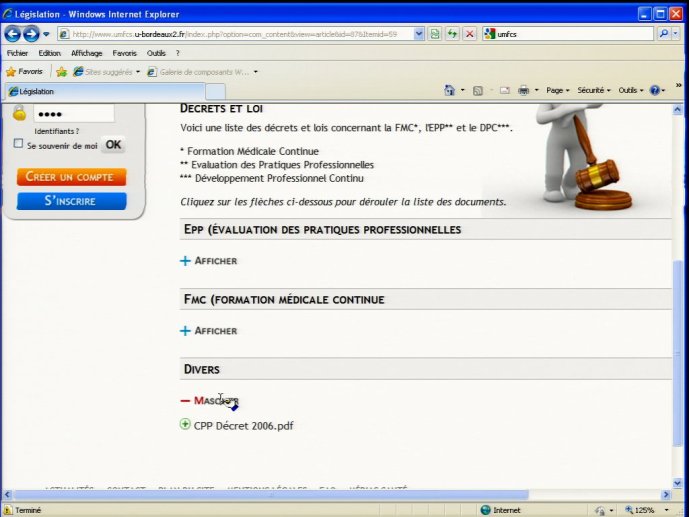Open the Sécurité command menu
Screen dimensions: 689x517
[x=594, y=90]
